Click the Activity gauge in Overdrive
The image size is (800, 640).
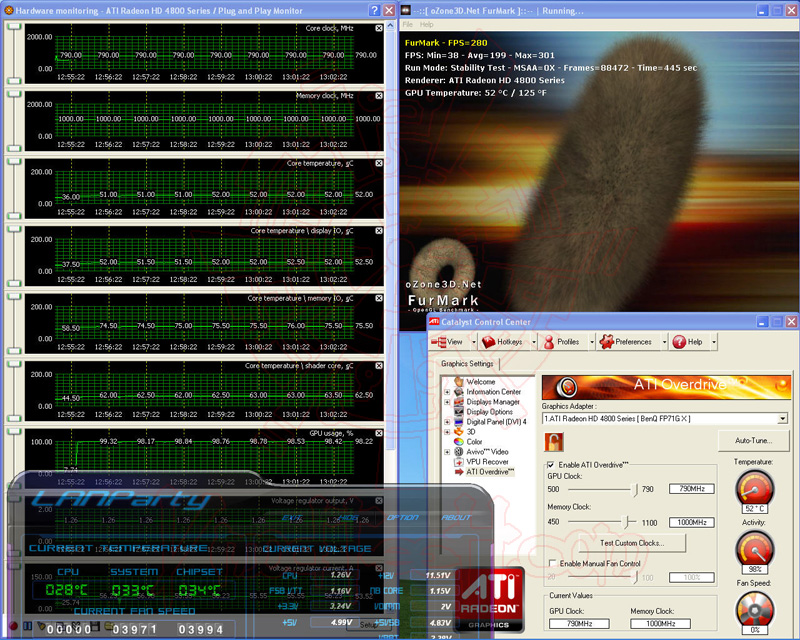click(755, 550)
